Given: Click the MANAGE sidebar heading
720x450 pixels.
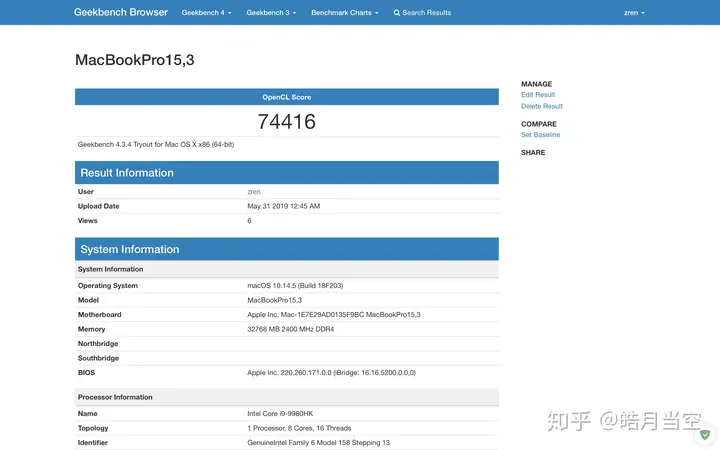Looking at the screenshot, I should 536,84.
